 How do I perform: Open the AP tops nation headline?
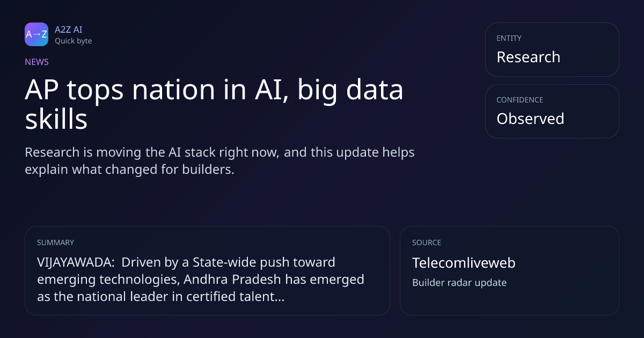tap(214, 105)
